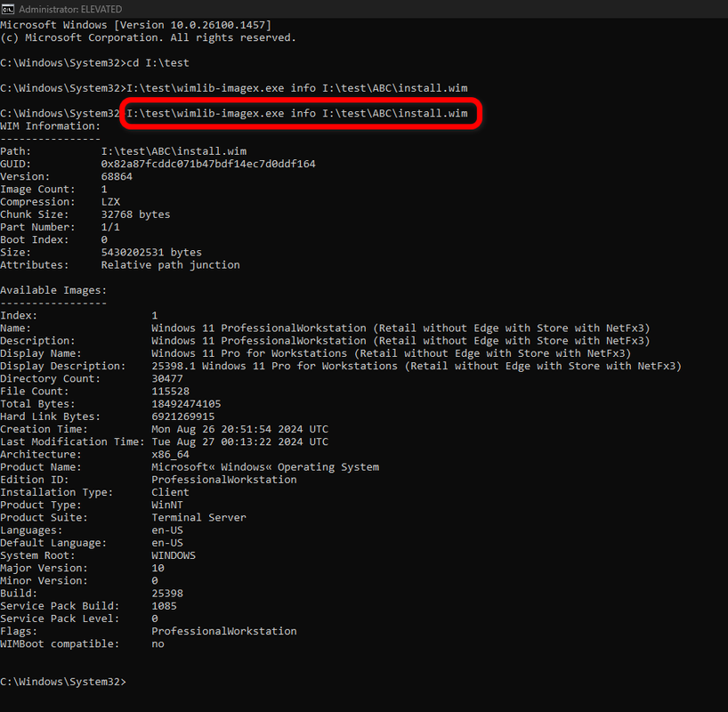
Task: Click the System Root value WINDOWS
Action: 174,555
